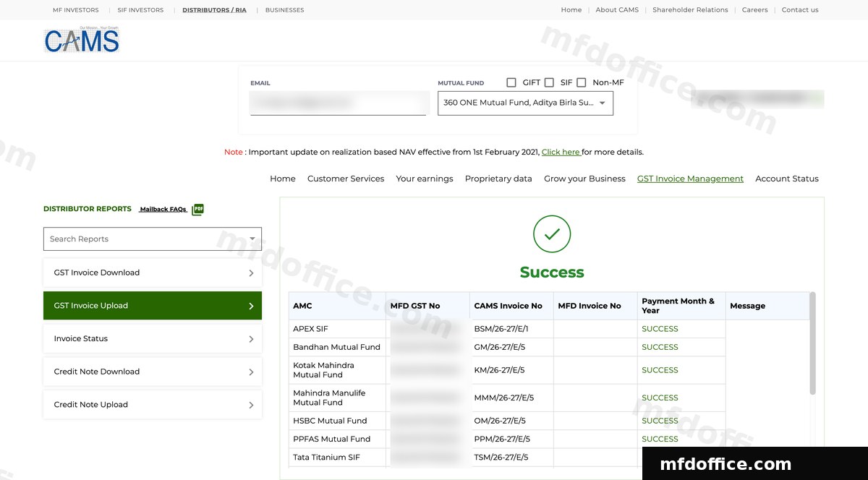Open the Shareholder Relations link
868x480 pixels.
click(690, 10)
